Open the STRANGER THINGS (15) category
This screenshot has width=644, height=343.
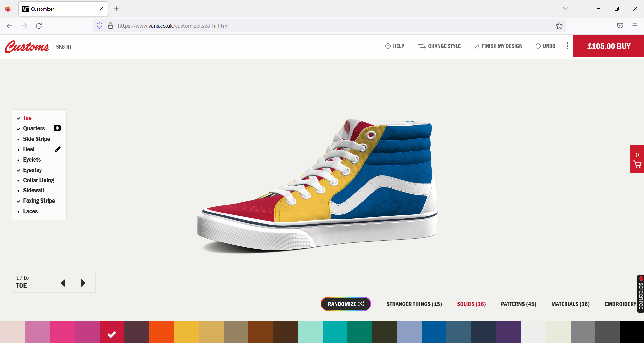414,304
